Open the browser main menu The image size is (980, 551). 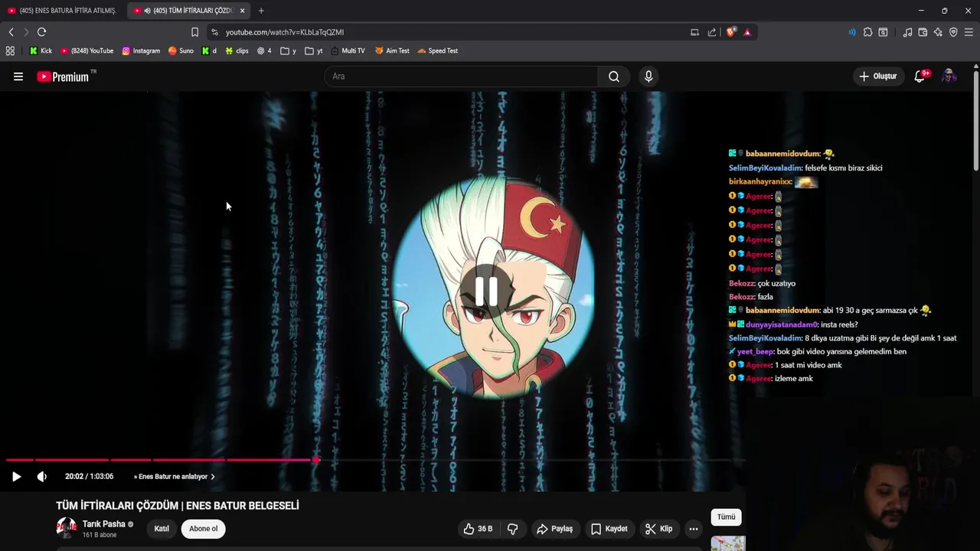click(x=969, y=32)
